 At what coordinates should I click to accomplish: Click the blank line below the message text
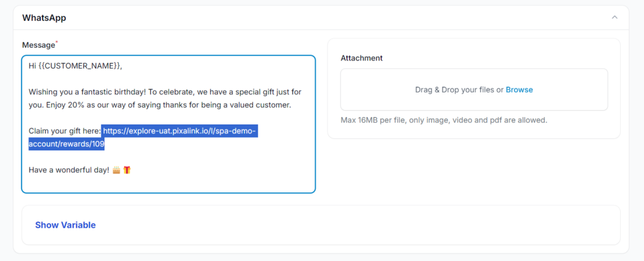pyautogui.click(x=168, y=183)
